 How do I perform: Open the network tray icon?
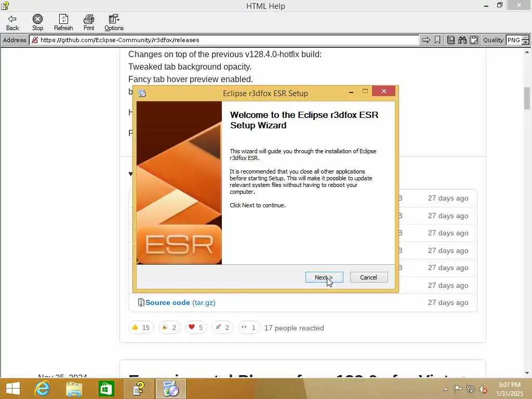[x=470, y=389]
